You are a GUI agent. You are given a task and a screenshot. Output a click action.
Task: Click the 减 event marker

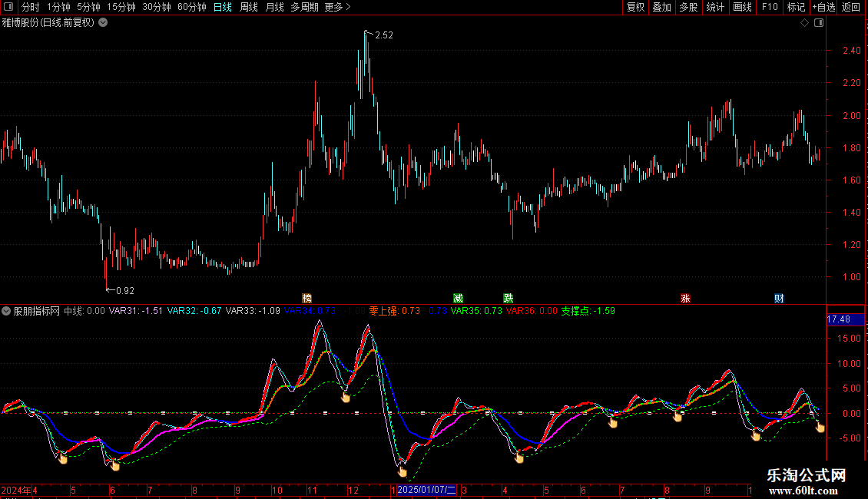click(x=458, y=298)
